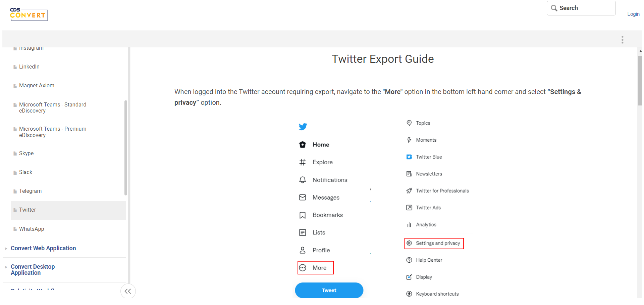644x305 pixels.
Task: Click the CDS Convert logo
Action: [29, 14]
